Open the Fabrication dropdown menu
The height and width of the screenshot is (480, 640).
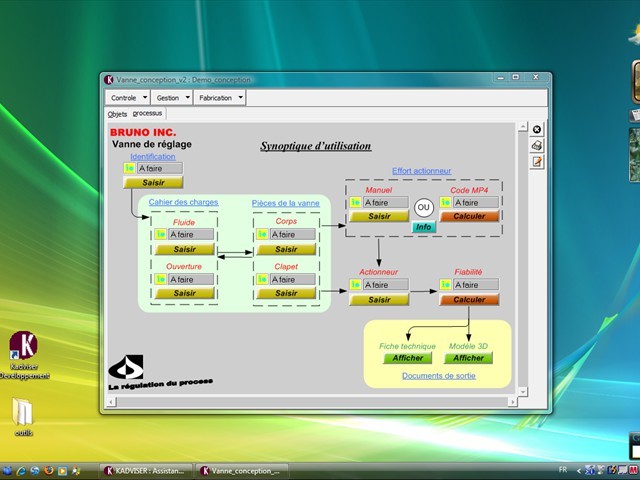coord(220,98)
